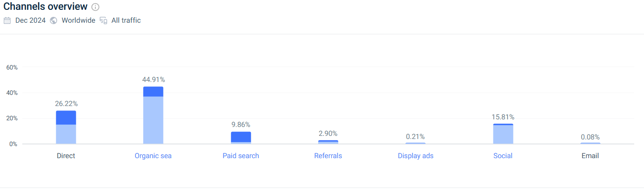Click the Social traffic bar
The width and height of the screenshot is (644, 192).
503,134
